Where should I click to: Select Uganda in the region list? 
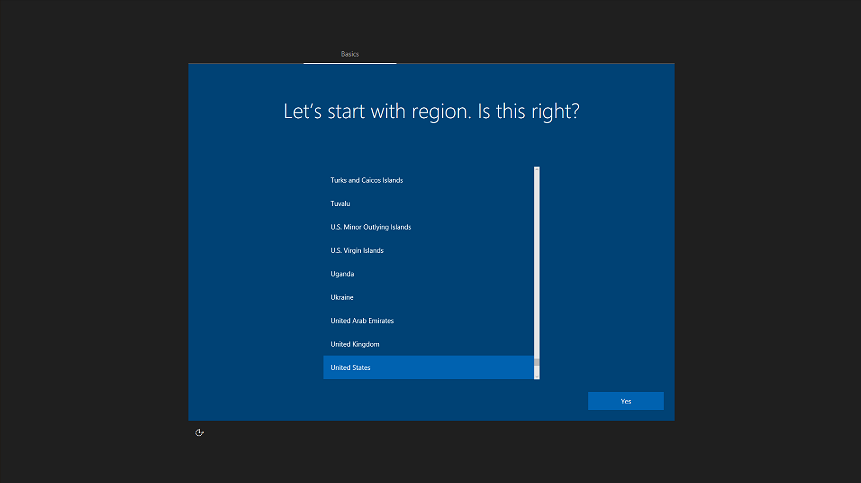(x=342, y=274)
